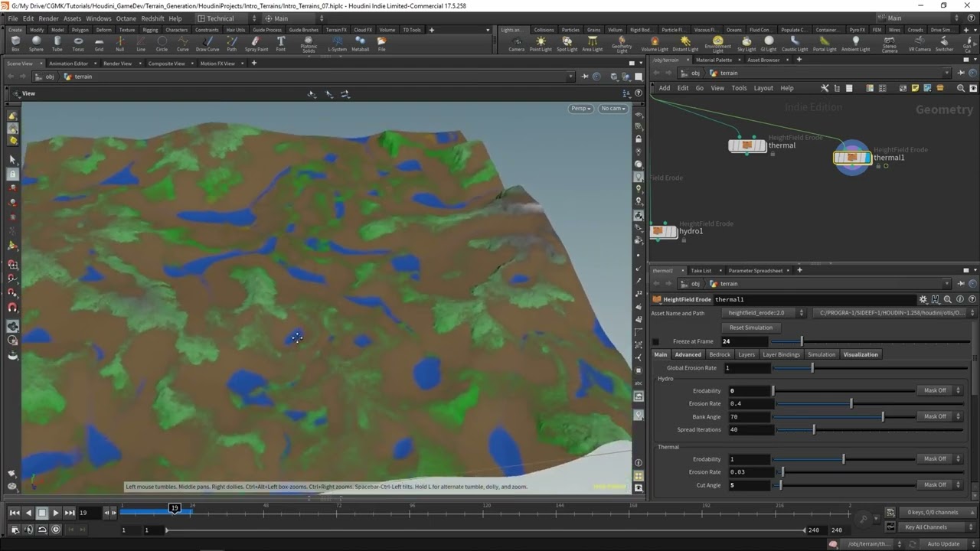The height and width of the screenshot is (551, 980).
Task: Create a Box from the shelf
Action: click(15, 44)
